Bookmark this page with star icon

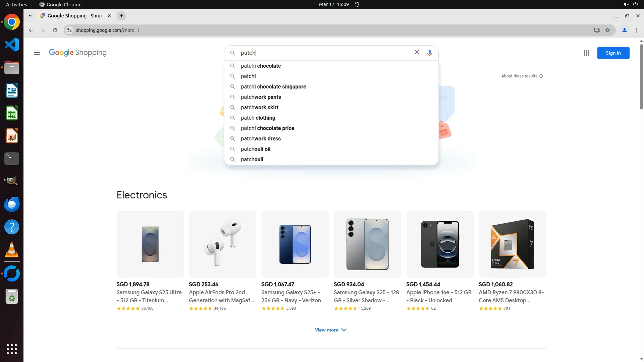pyautogui.click(x=608, y=30)
